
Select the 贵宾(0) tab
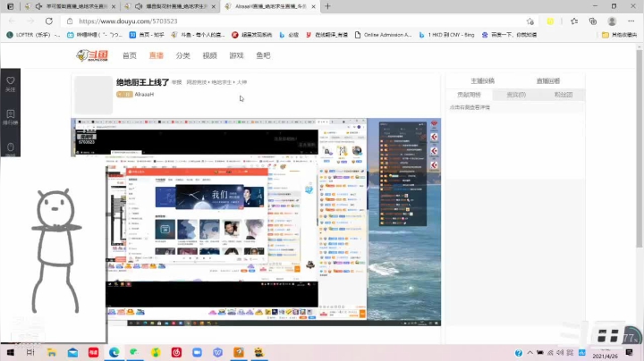pos(516,95)
